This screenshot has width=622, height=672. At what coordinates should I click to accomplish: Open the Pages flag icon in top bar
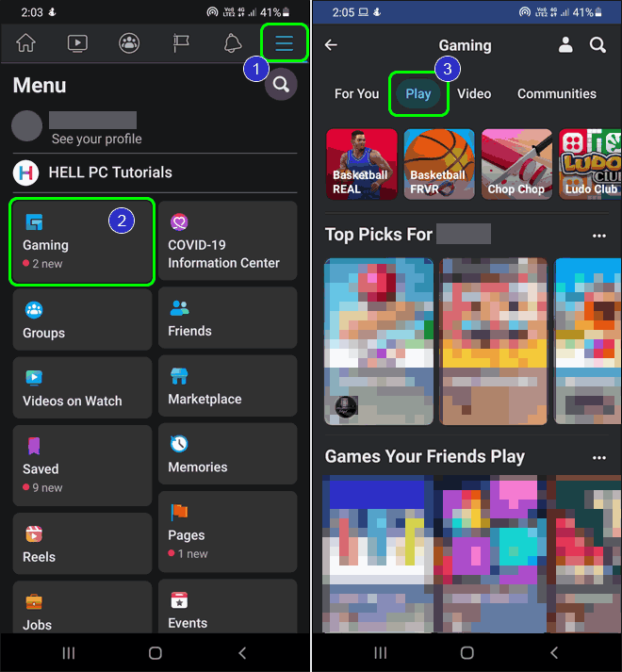coord(181,42)
